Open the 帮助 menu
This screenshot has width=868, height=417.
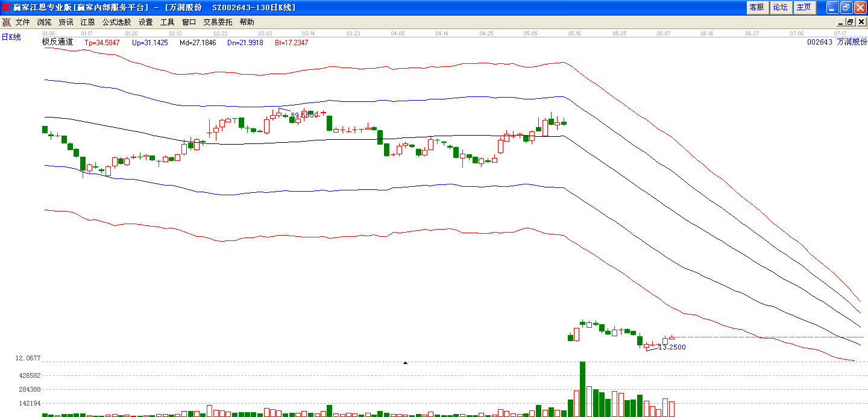pos(247,22)
